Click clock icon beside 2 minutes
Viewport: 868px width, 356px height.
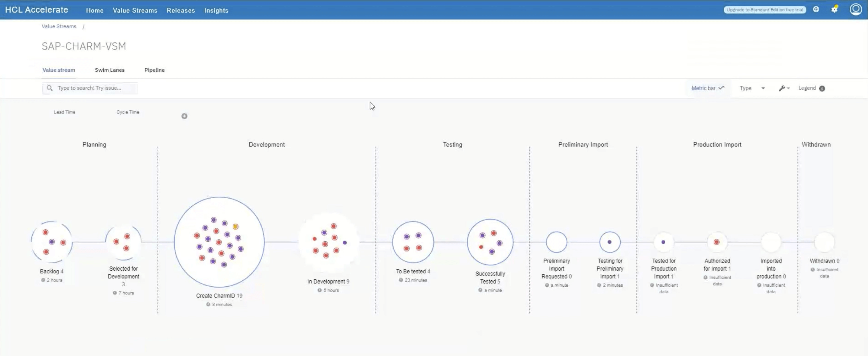(x=599, y=285)
